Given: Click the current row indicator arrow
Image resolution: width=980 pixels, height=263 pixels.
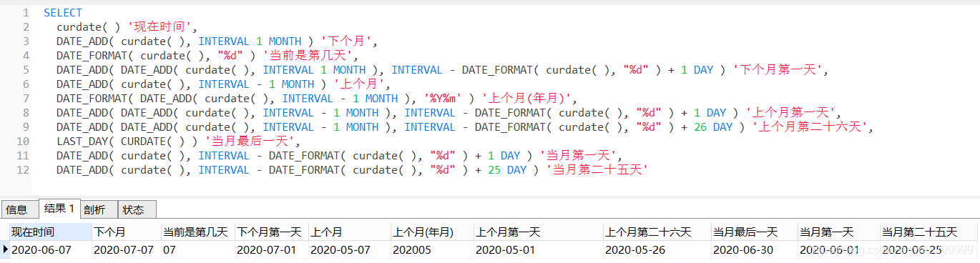Looking at the screenshot, I should [x=6, y=249].
